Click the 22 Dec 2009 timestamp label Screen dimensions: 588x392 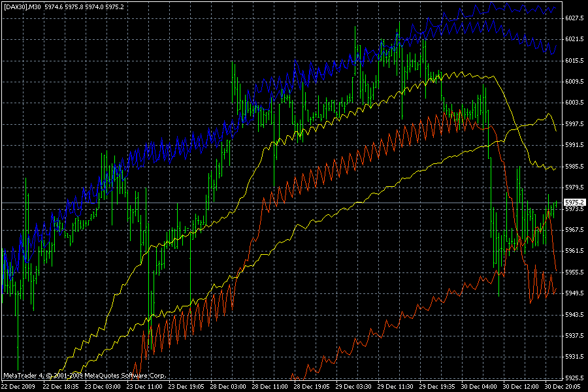(x=18, y=385)
